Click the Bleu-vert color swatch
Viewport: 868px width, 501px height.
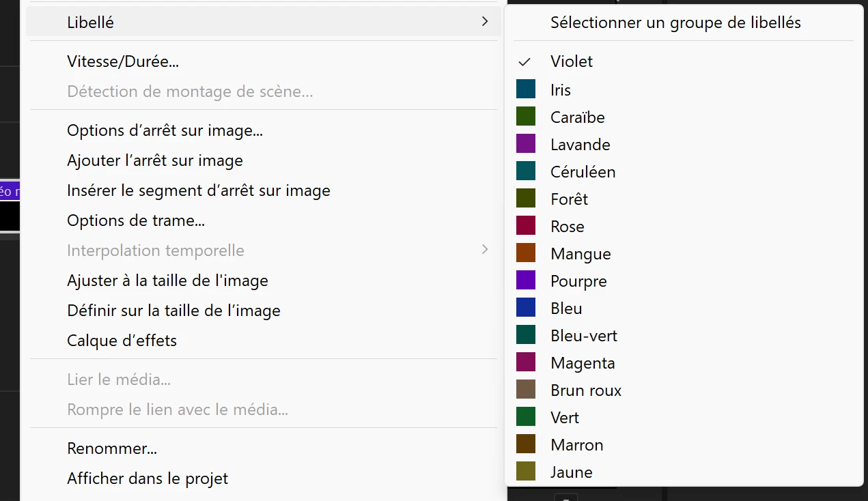click(526, 335)
